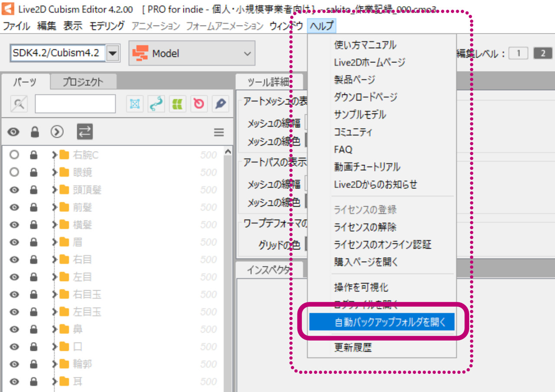Click the lock icon on 輪郭 row
The width and height of the screenshot is (555, 392).
pos(33,364)
